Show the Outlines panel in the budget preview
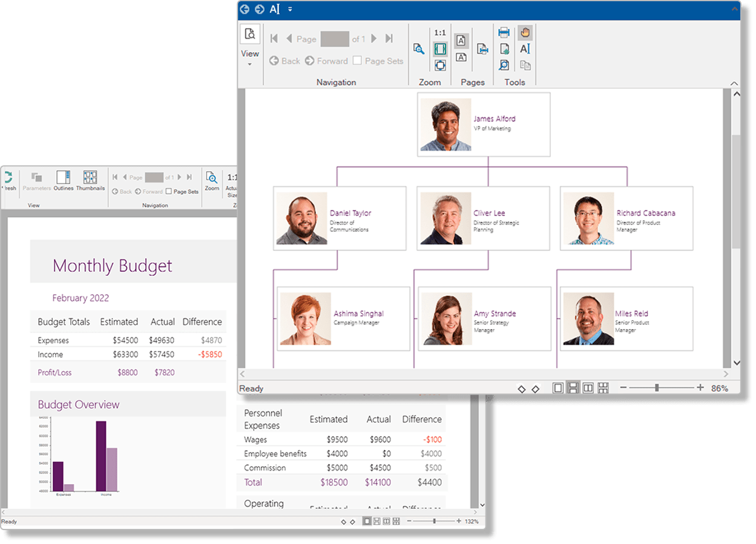Viewport: 756px width, 544px height. (63, 180)
